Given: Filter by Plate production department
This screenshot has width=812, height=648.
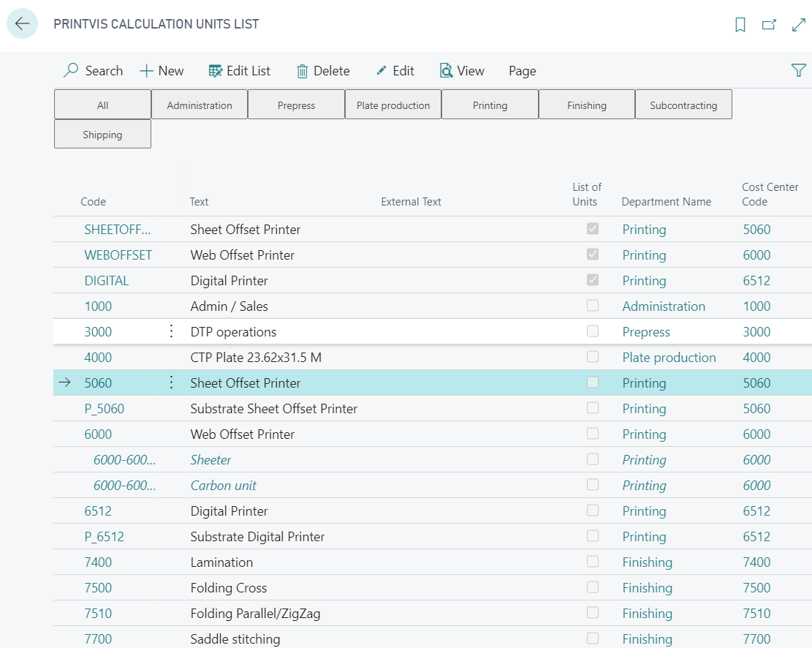Looking at the screenshot, I should point(393,105).
